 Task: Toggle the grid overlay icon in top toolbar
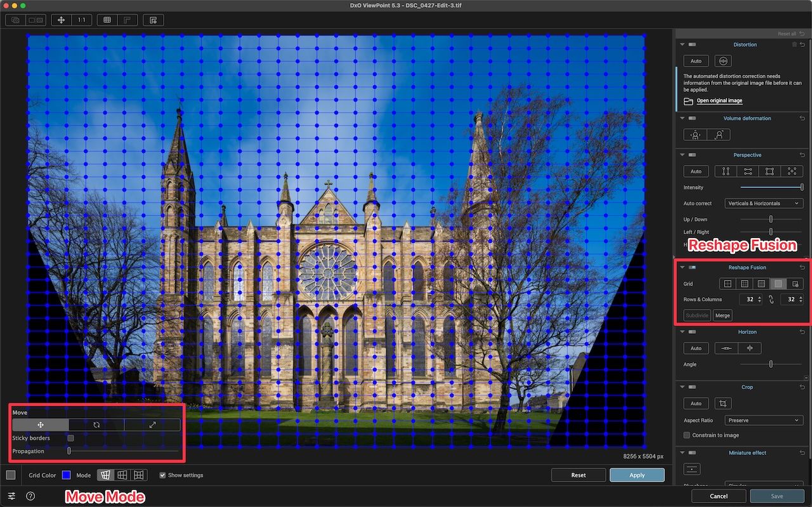click(107, 20)
